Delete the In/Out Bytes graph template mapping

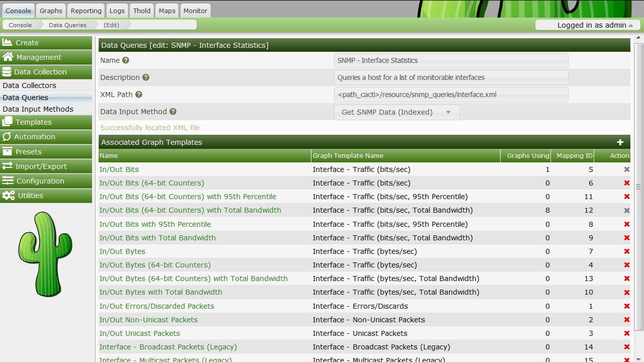pyautogui.click(x=627, y=251)
